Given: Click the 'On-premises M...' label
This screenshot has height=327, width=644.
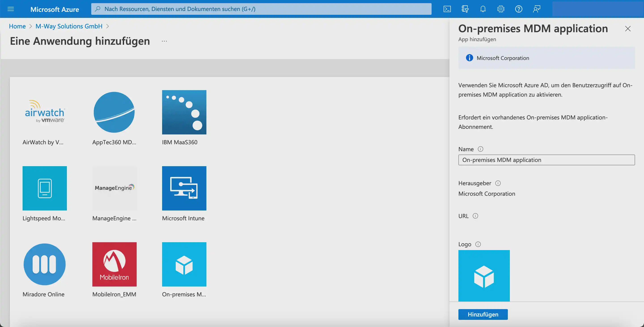Looking at the screenshot, I should [x=184, y=294].
